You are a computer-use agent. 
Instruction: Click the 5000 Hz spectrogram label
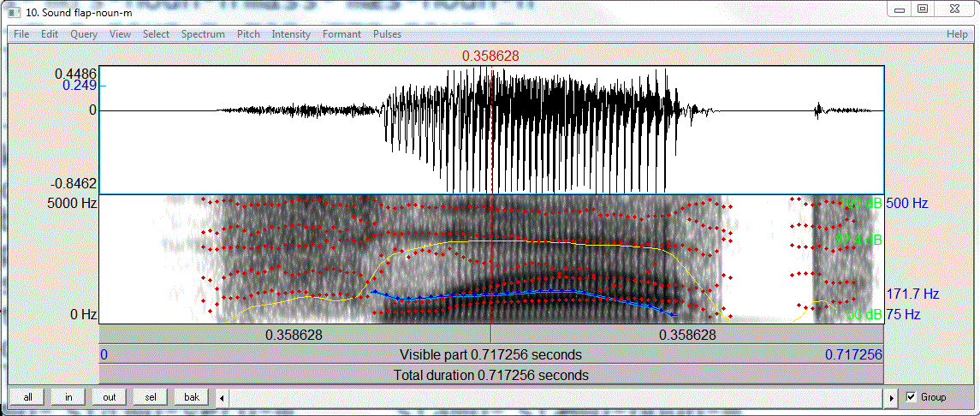[x=70, y=203]
